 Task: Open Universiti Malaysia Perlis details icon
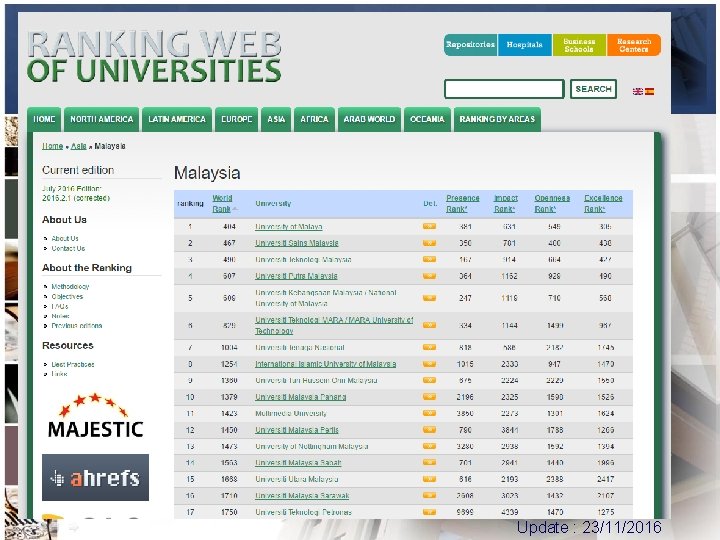[429, 430]
